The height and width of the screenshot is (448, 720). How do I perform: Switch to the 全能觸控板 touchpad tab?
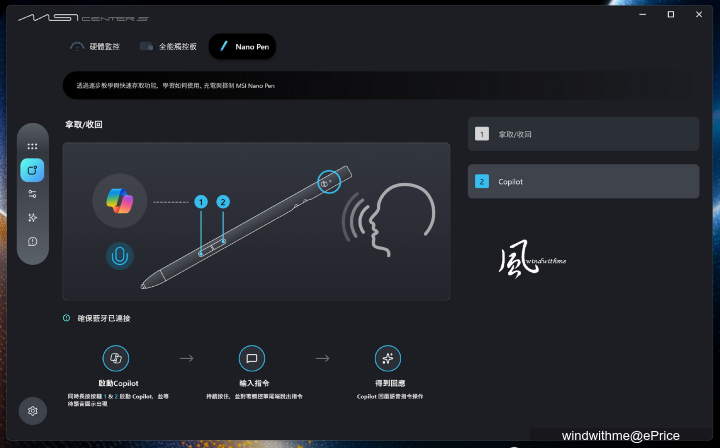(169, 46)
